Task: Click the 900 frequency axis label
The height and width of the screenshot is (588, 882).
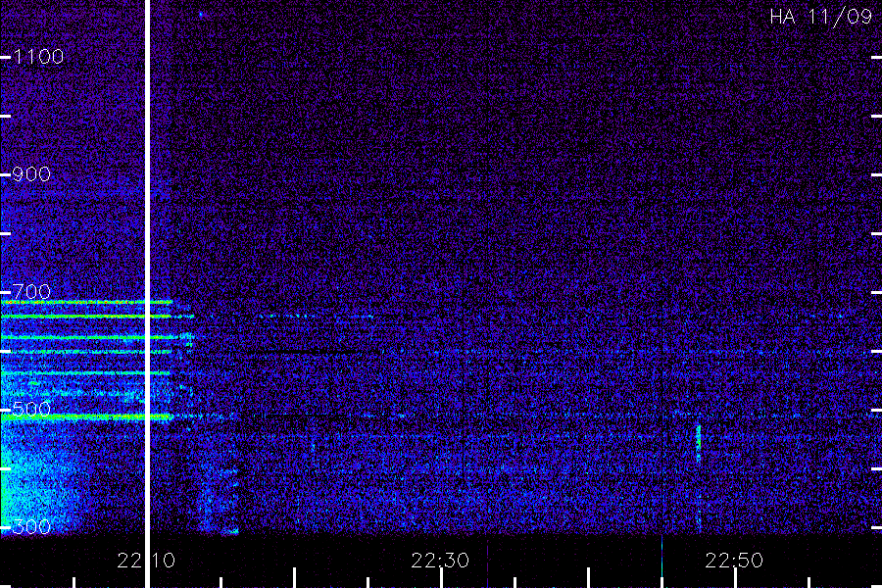Action: [x=31, y=174]
